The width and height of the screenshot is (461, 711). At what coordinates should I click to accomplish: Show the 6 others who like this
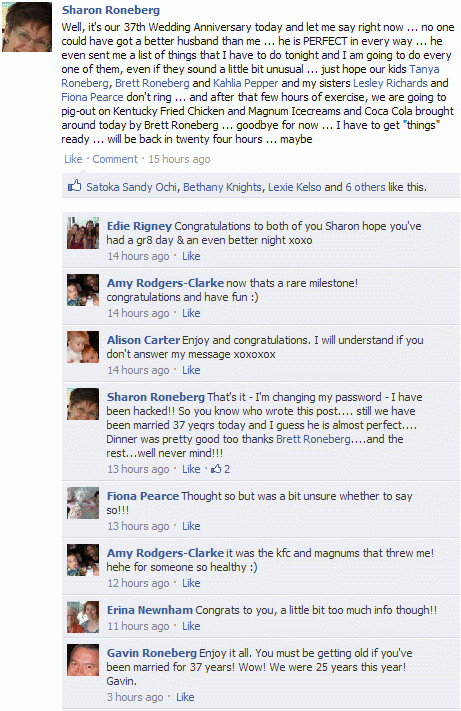pos(365,187)
